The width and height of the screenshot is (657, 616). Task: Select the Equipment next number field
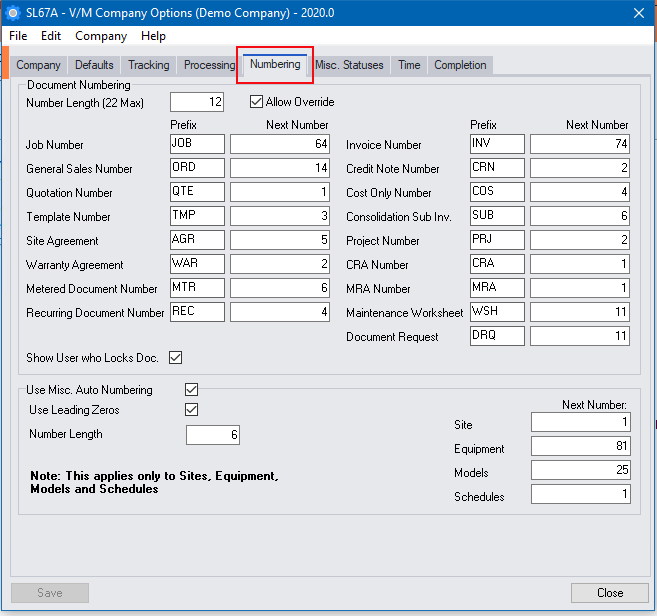580,446
